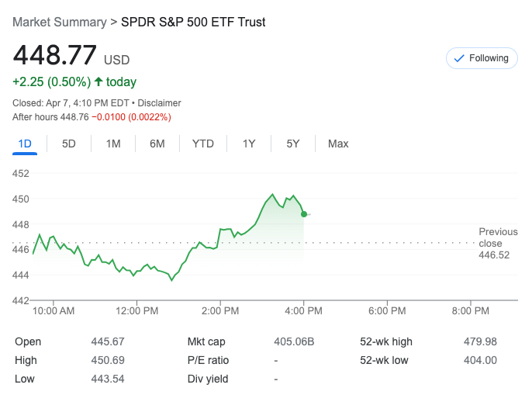This screenshot has width=532, height=395.
Task: Click the 52-wk high value
Action: [x=480, y=341]
